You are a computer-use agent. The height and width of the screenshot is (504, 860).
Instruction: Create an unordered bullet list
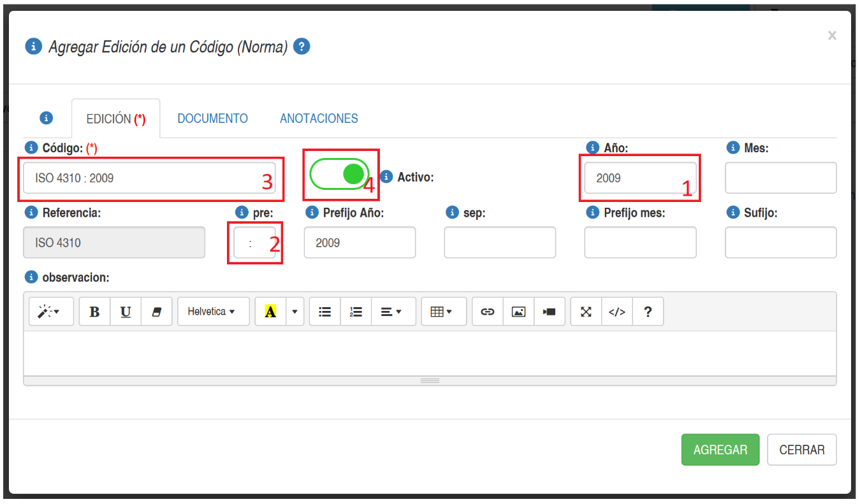[x=325, y=312]
